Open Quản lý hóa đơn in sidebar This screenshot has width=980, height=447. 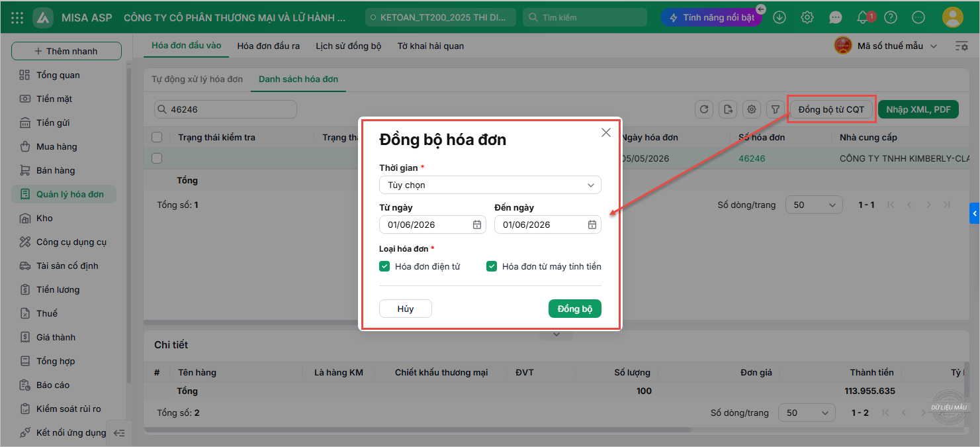tap(64, 194)
